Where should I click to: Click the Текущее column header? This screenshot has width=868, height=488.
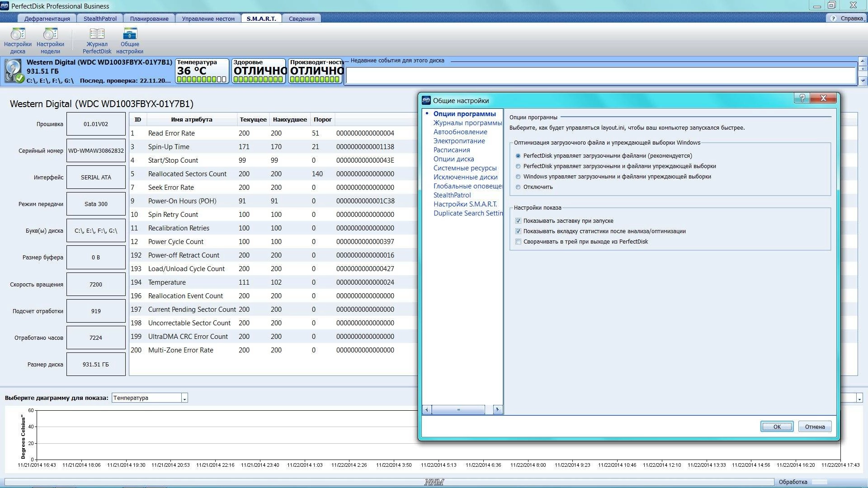pyautogui.click(x=253, y=120)
